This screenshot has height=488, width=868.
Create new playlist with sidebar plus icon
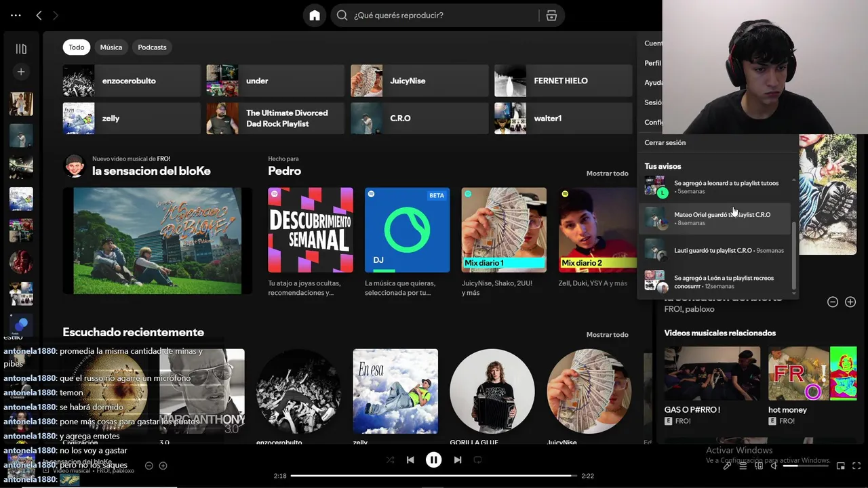tap(21, 71)
